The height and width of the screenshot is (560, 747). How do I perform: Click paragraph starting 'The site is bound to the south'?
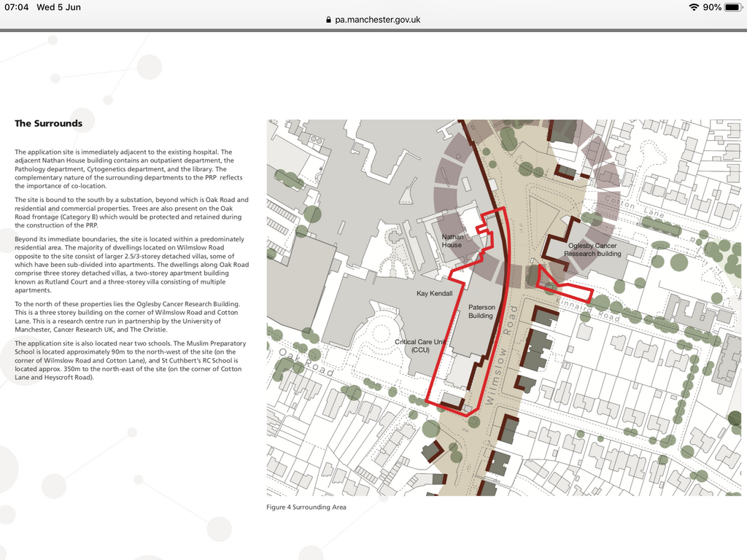(x=131, y=212)
